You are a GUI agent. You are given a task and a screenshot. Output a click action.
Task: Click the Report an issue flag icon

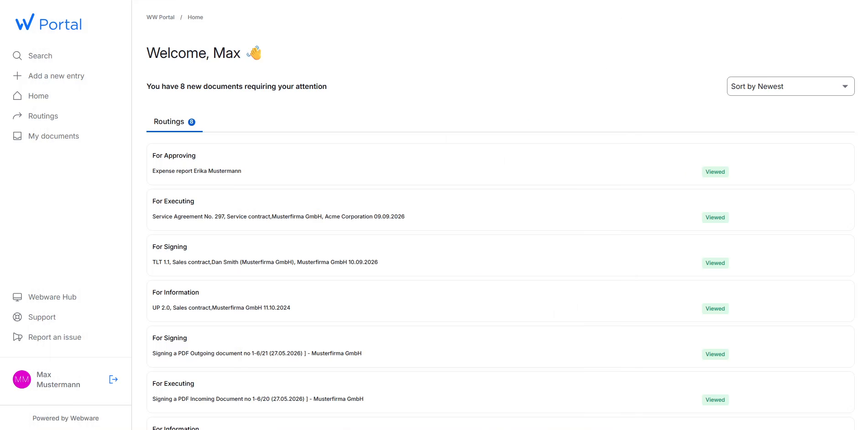tap(17, 337)
